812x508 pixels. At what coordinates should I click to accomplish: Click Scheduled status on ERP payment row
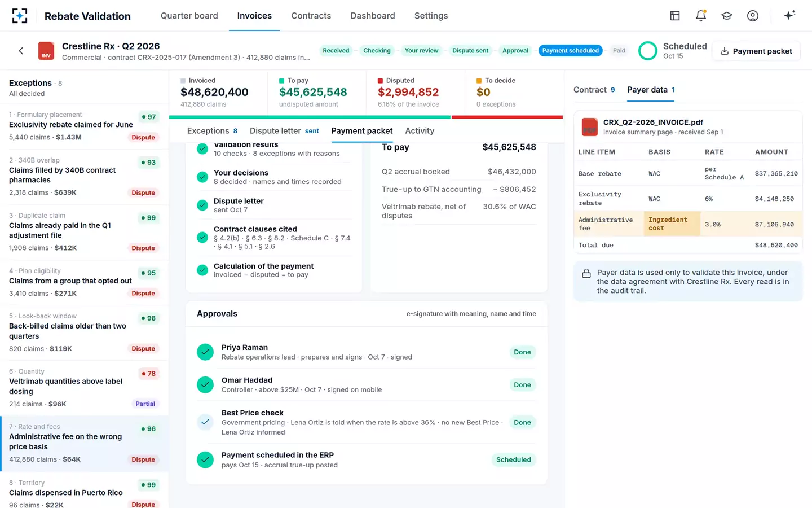pyautogui.click(x=514, y=460)
